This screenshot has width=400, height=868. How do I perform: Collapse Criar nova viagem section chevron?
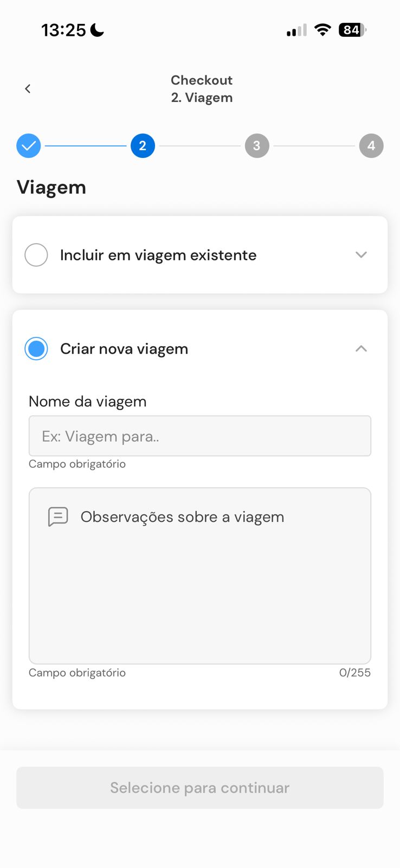(361, 349)
